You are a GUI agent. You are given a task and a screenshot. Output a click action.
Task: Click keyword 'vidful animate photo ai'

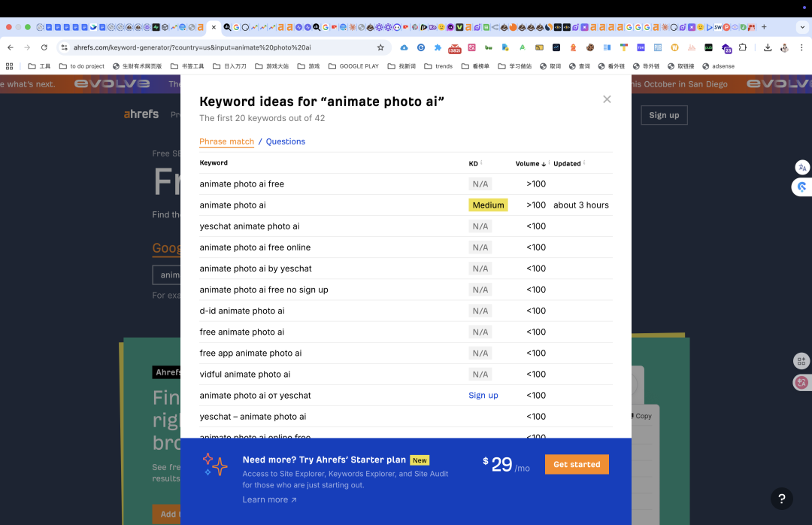tap(245, 374)
